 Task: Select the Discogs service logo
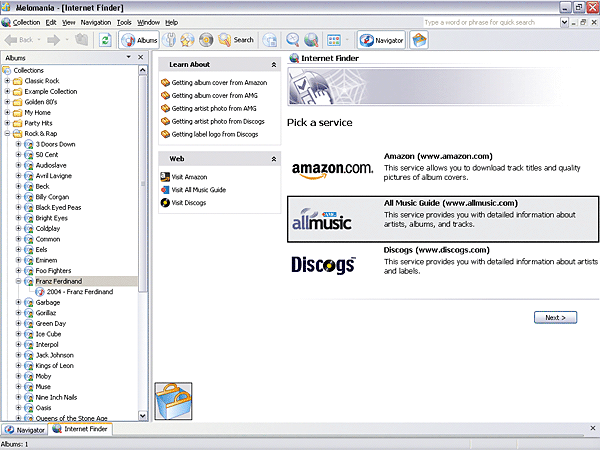click(323, 265)
